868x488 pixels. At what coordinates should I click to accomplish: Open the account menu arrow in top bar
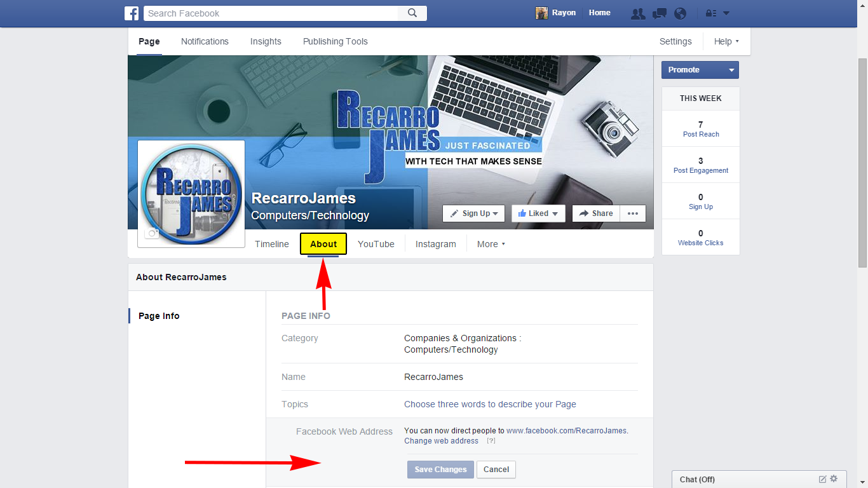pyautogui.click(x=726, y=13)
